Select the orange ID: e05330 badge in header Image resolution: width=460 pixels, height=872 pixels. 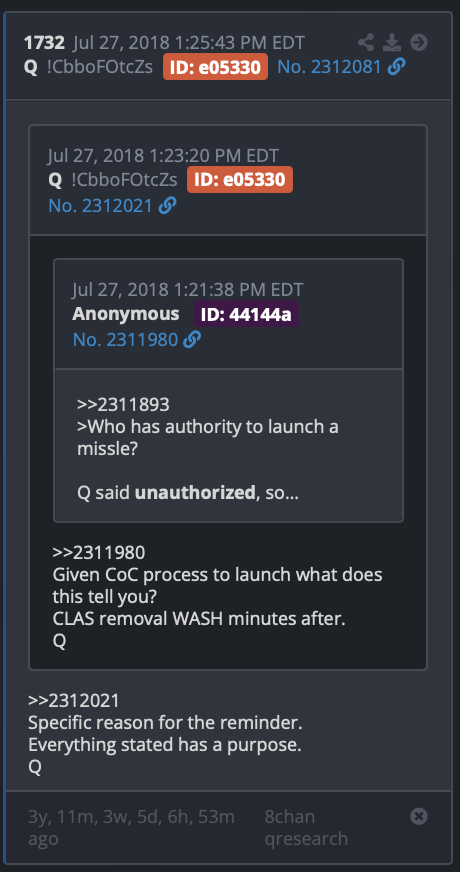pyautogui.click(x=215, y=68)
